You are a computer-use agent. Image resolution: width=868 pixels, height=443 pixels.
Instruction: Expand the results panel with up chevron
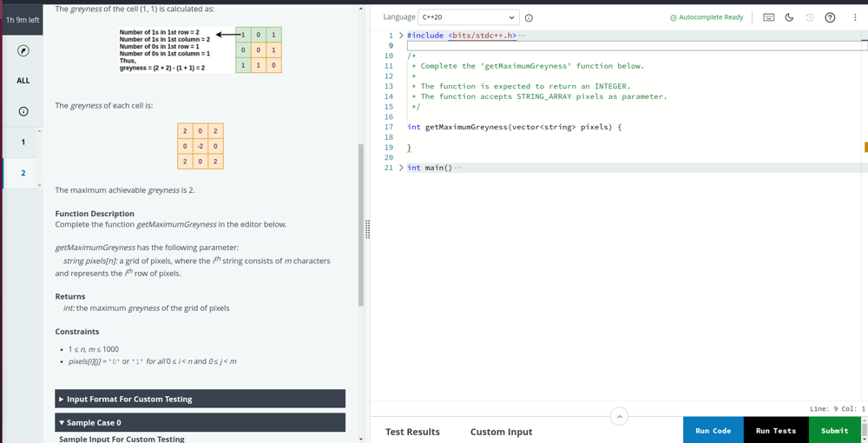coord(619,417)
